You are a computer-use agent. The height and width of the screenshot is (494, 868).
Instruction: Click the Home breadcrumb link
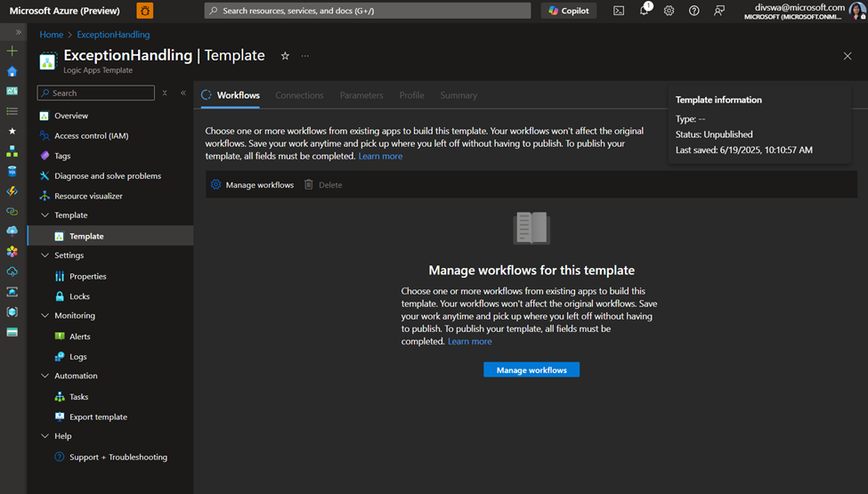coord(51,35)
